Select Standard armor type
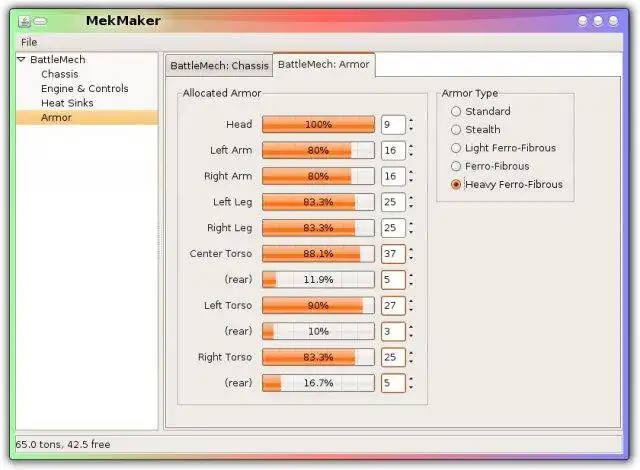The image size is (640, 470). pos(480,111)
